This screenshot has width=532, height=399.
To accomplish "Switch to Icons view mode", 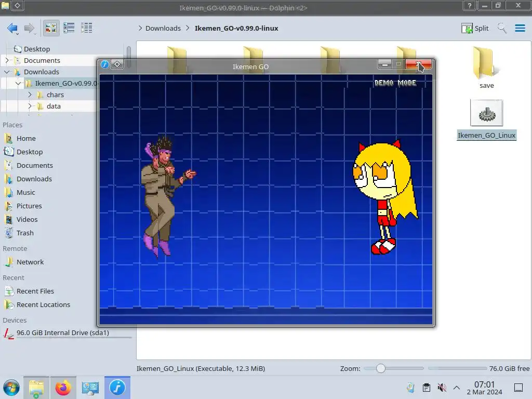I will [x=51, y=28].
